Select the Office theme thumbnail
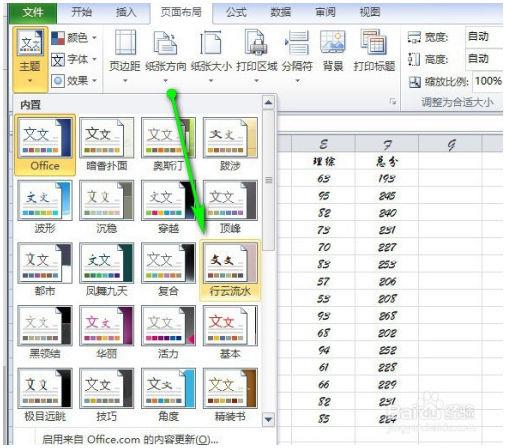Screen dimensions: 506x448 [x=45, y=145]
